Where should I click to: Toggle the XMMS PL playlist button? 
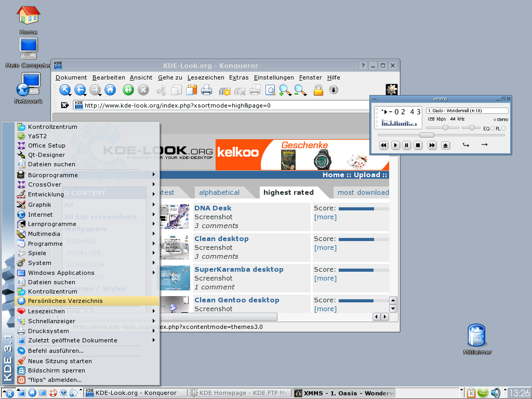click(x=503, y=129)
